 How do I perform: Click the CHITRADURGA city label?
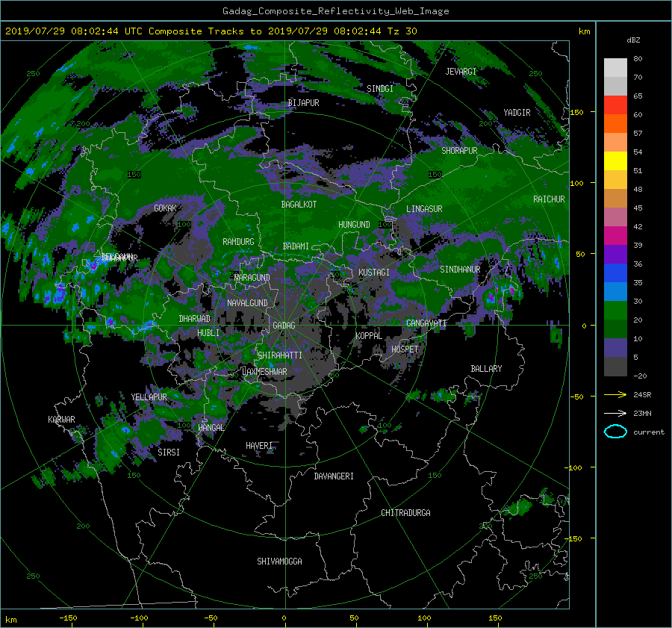tap(405, 513)
